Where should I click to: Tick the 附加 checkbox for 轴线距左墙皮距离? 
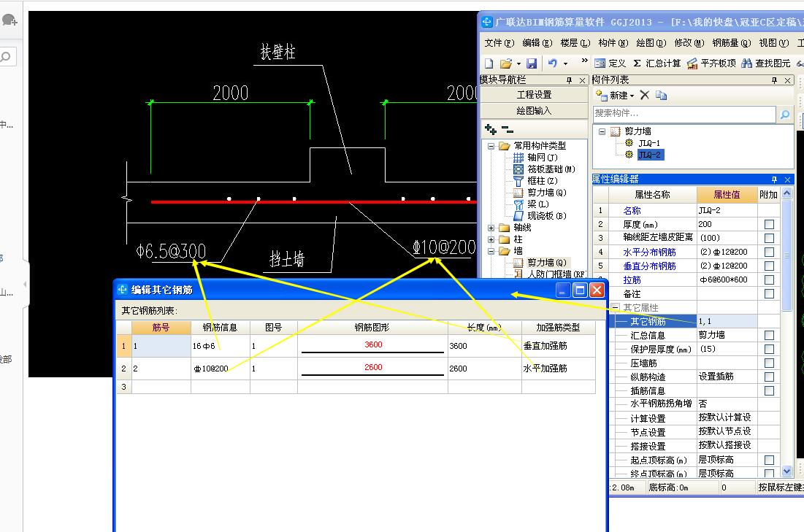point(769,239)
